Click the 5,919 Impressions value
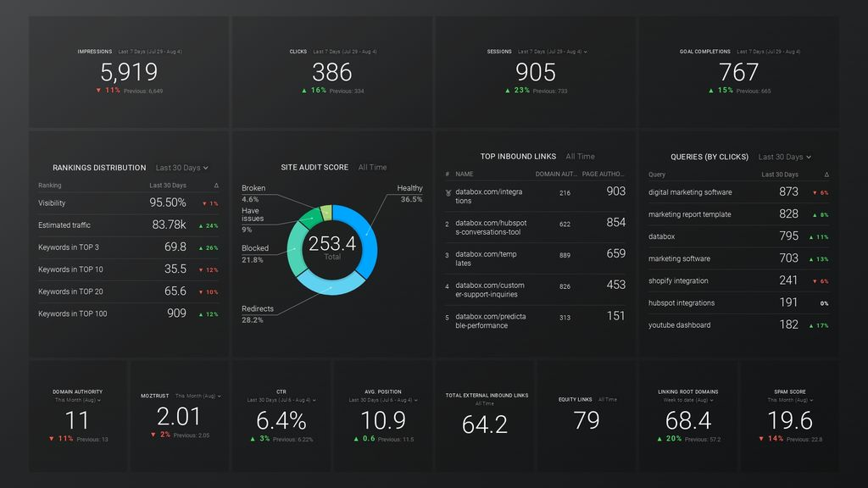Image resolution: width=868 pixels, height=488 pixels. tap(129, 73)
